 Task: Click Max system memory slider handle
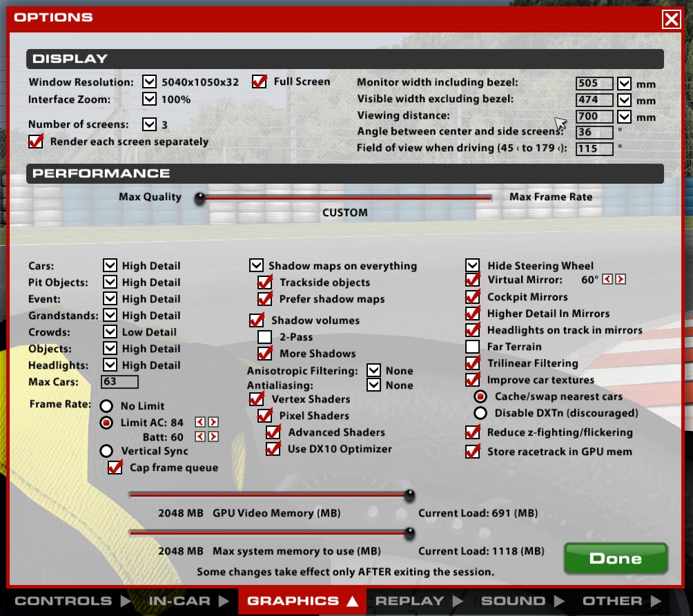410,533
